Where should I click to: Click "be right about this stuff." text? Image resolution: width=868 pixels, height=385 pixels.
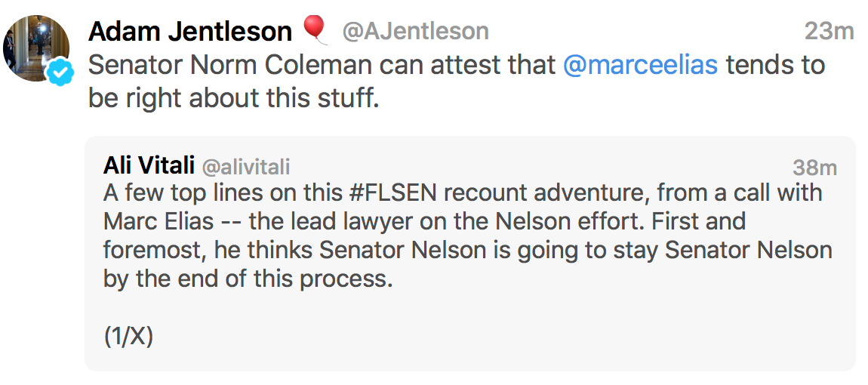point(233,98)
